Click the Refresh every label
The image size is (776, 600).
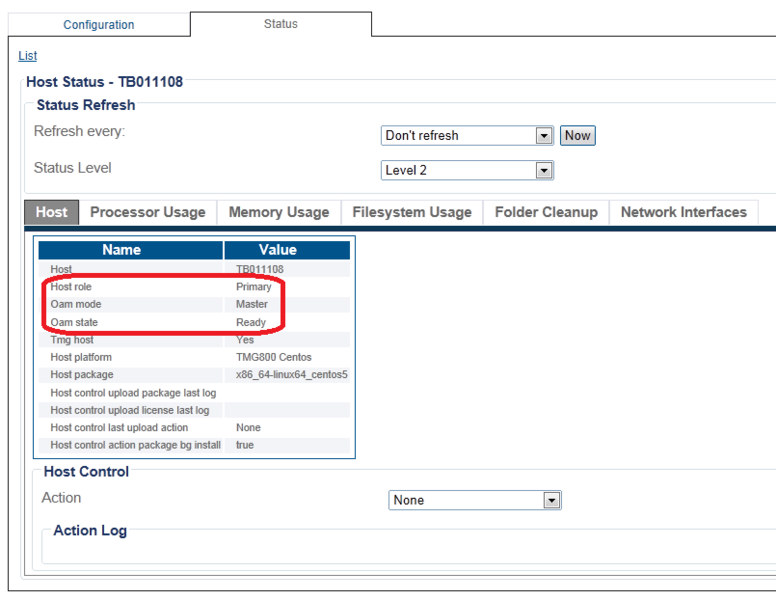(x=79, y=131)
